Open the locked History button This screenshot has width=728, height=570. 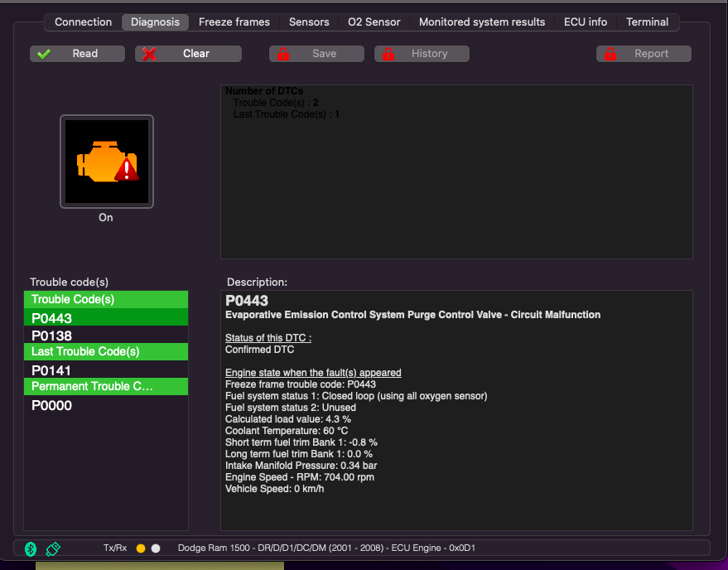click(x=422, y=54)
